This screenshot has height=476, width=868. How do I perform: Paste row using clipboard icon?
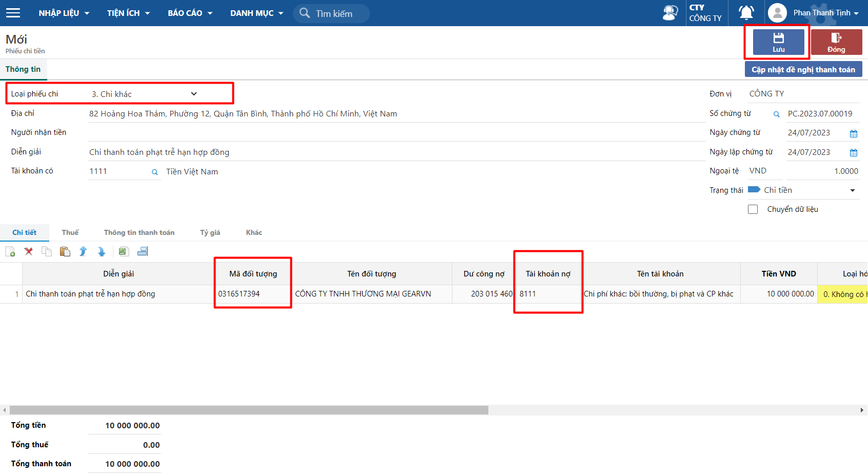[65, 251]
